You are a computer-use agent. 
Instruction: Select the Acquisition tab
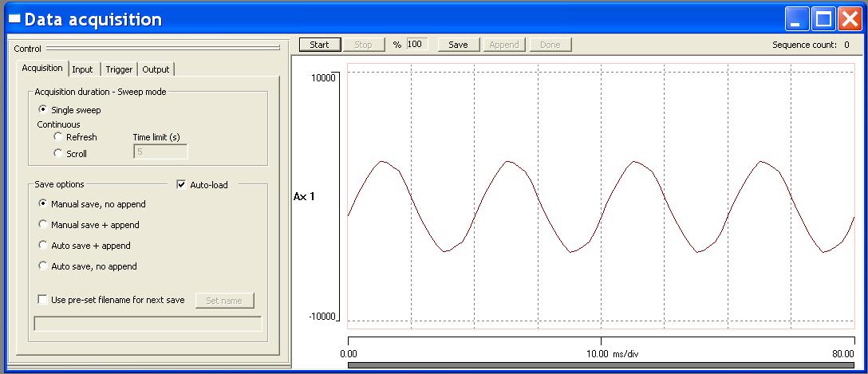coord(42,69)
